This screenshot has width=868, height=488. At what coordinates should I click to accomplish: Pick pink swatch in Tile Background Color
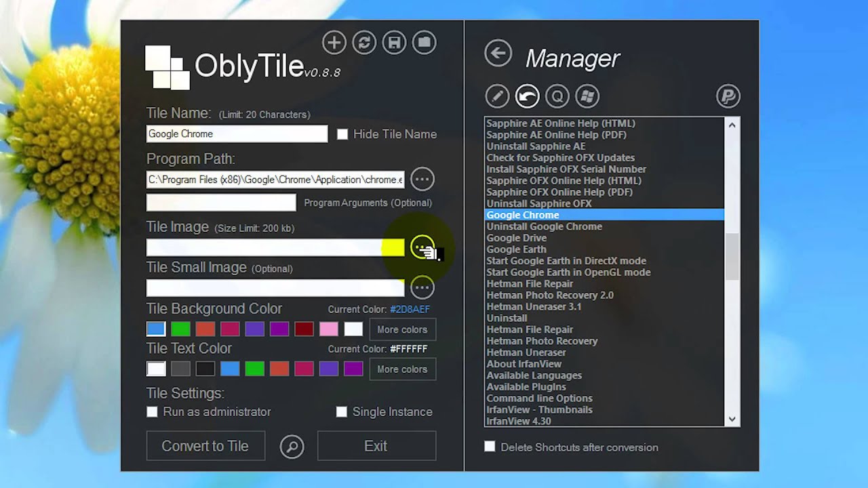[x=329, y=329]
